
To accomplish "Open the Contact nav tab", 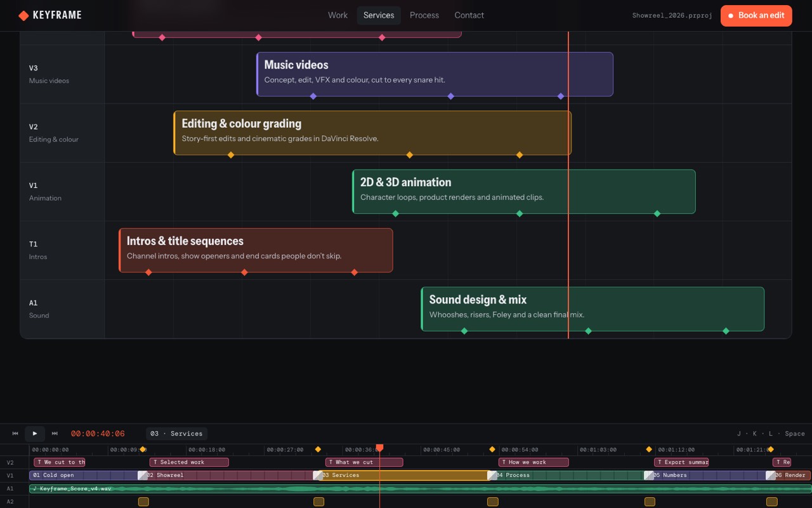I will [x=469, y=15].
